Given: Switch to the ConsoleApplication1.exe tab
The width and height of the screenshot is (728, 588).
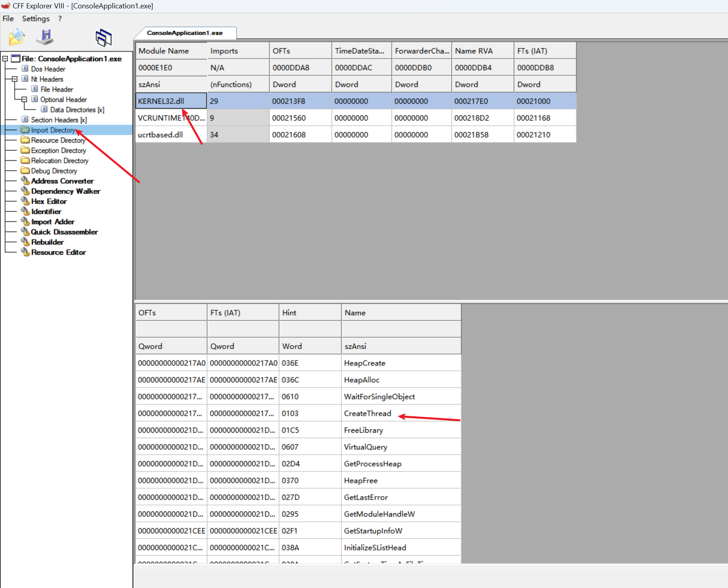Looking at the screenshot, I should pos(185,33).
